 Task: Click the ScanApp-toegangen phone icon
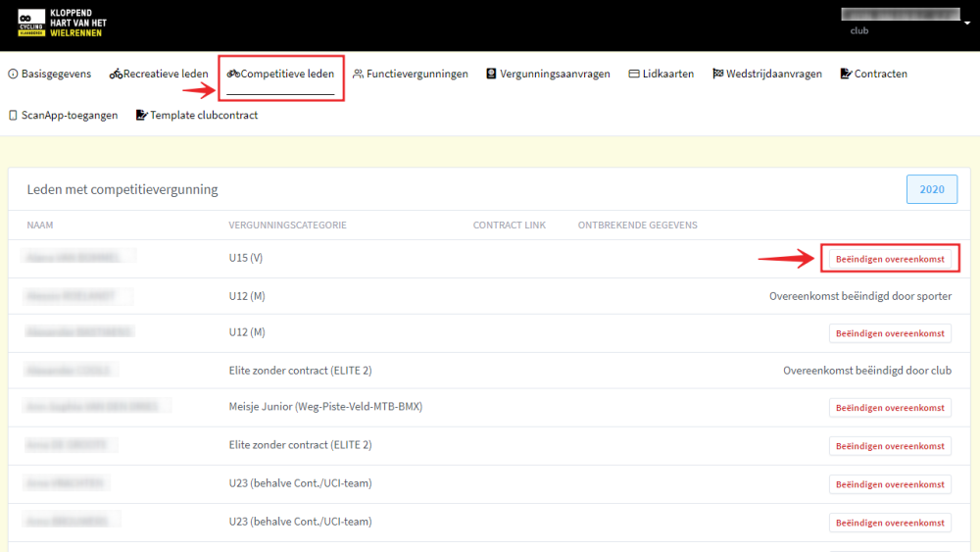click(13, 115)
